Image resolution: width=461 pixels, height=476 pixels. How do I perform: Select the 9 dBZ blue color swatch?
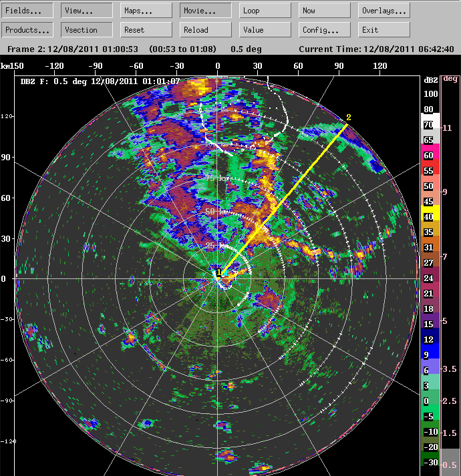click(x=430, y=350)
